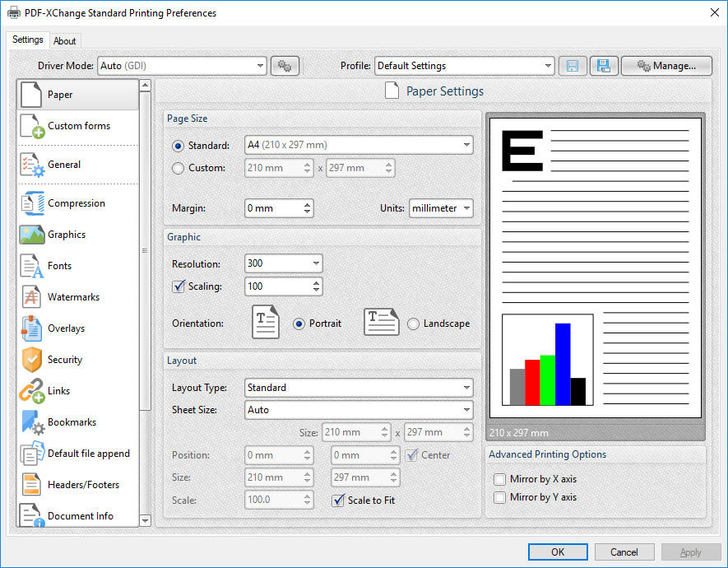This screenshot has height=568, width=728.
Task: Click the Bookmarks category icon
Action: coord(30,422)
